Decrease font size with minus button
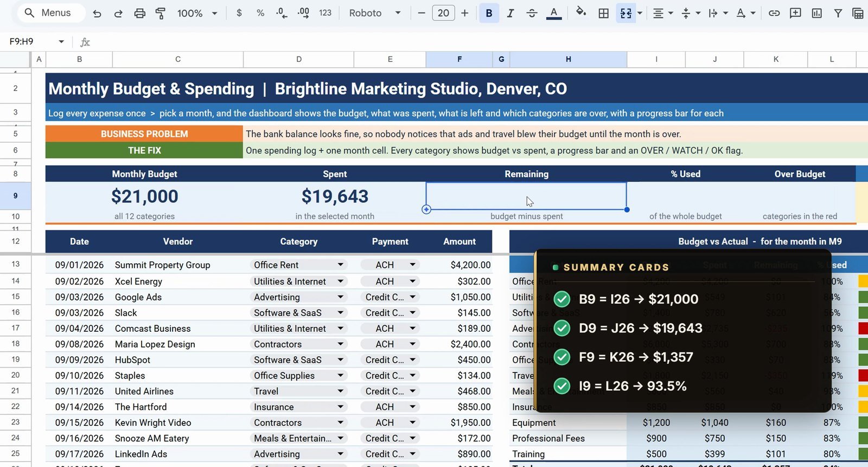Image resolution: width=868 pixels, height=467 pixels. (x=422, y=13)
